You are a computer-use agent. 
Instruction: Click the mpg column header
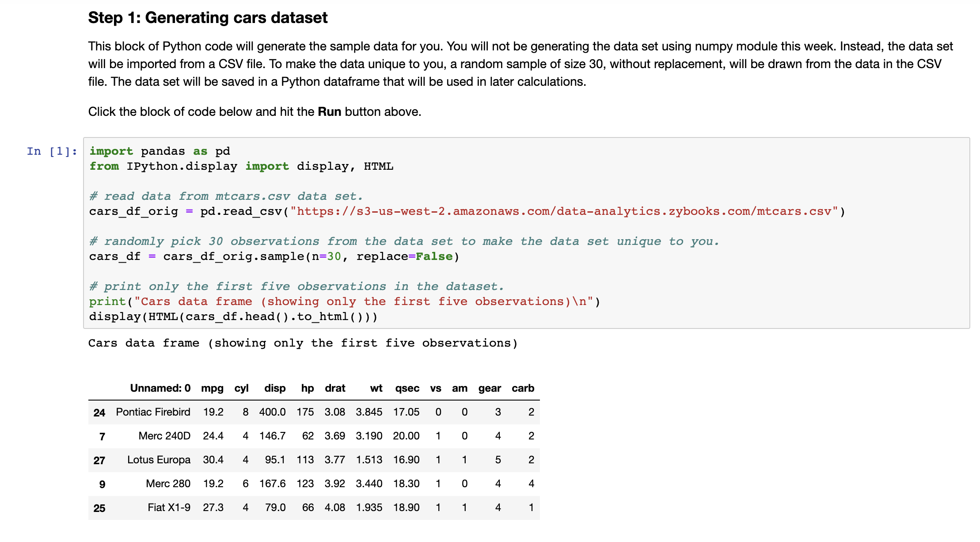(x=213, y=388)
